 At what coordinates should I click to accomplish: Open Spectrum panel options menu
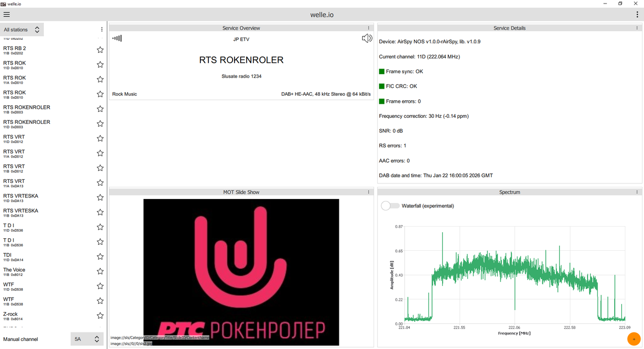point(637,192)
